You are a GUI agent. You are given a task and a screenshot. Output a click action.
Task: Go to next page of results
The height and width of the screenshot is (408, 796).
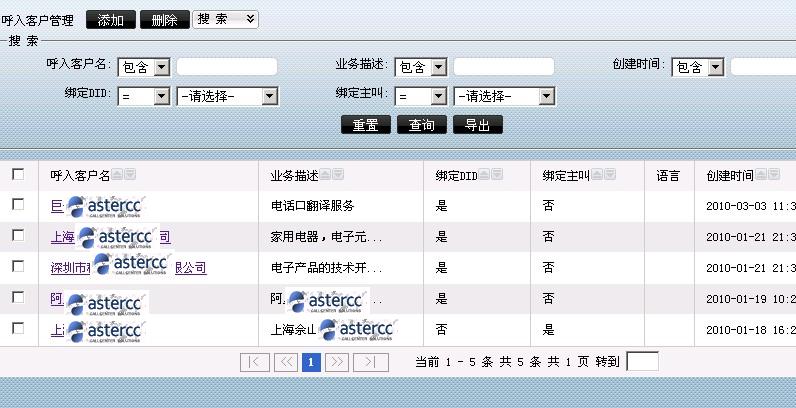(x=337, y=362)
